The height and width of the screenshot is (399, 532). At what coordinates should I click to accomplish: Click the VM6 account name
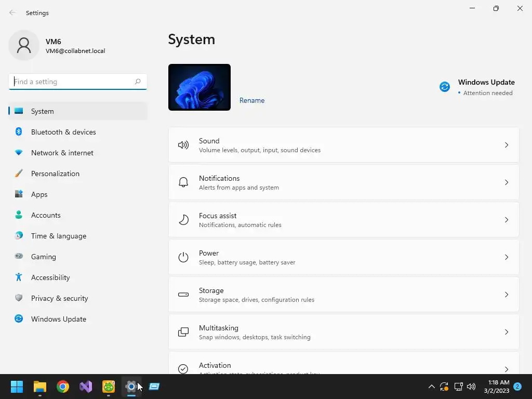point(54,42)
